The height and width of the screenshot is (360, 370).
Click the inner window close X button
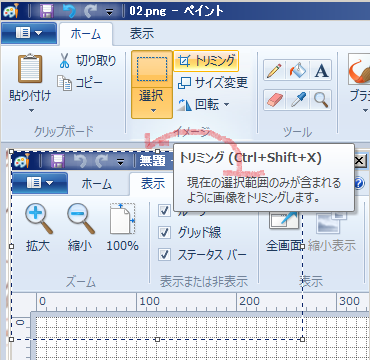click(359, 161)
